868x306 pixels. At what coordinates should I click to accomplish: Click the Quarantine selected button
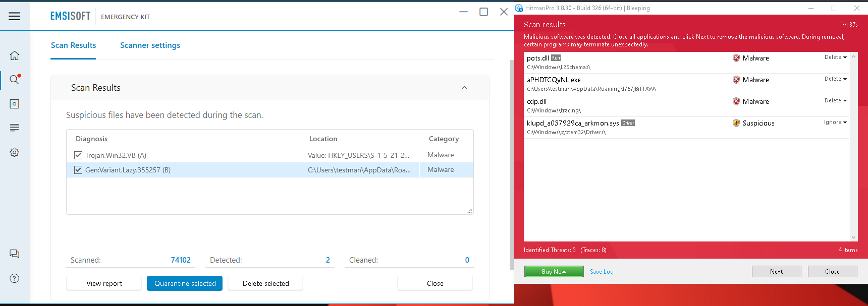pos(185,283)
